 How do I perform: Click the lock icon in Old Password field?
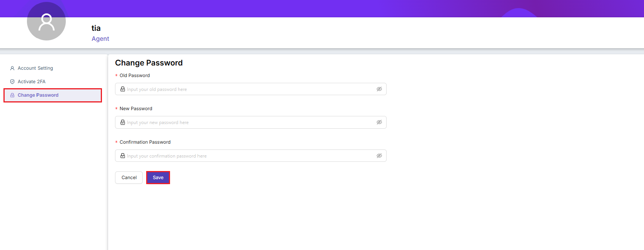pyautogui.click(x=123, y=89)
